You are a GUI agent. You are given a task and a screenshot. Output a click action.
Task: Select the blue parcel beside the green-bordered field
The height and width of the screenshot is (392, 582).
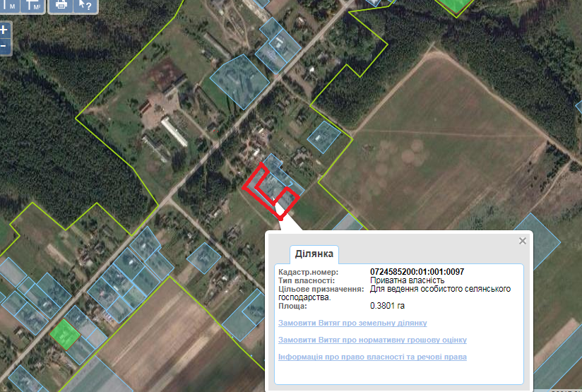[323, 137]
